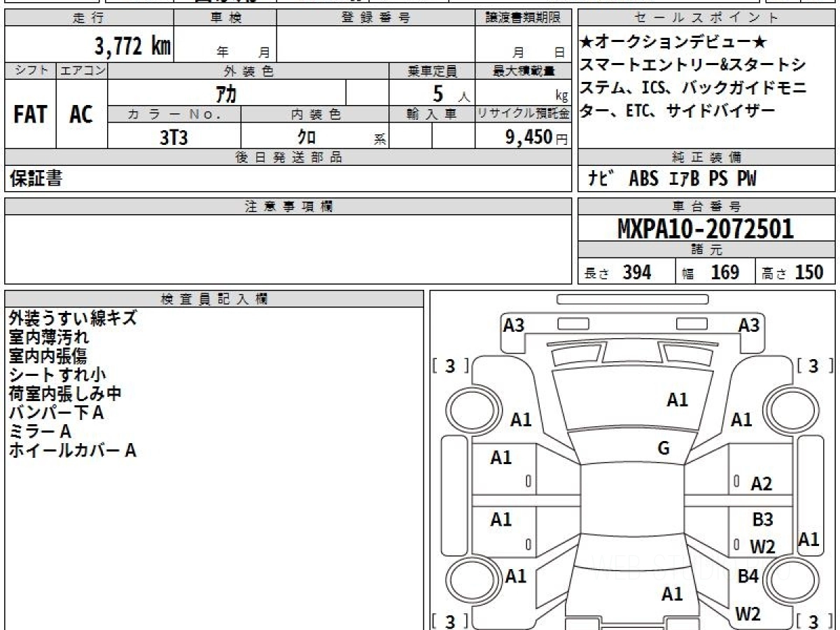The height and width of the screenshot is (630, 840).
Task: Click the エアコン header cell
Action: point(82,71)
